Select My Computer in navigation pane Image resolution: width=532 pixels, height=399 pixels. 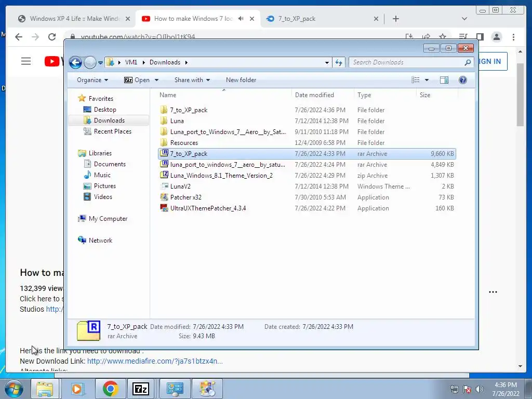(x=108, y=219)
